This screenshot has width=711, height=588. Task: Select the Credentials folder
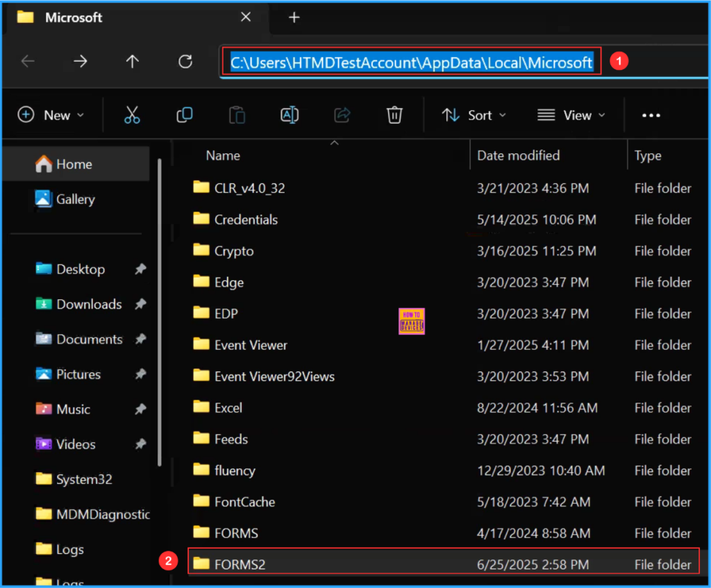pos(444,219)
